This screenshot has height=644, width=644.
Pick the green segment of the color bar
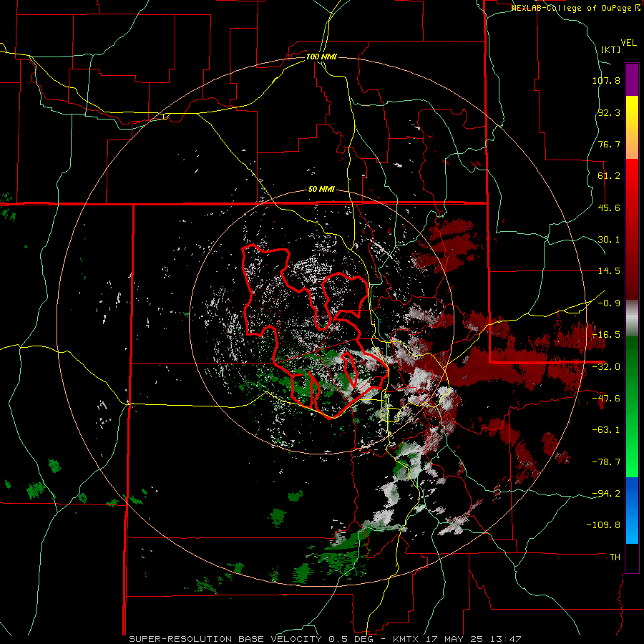[x=632, y=406]
